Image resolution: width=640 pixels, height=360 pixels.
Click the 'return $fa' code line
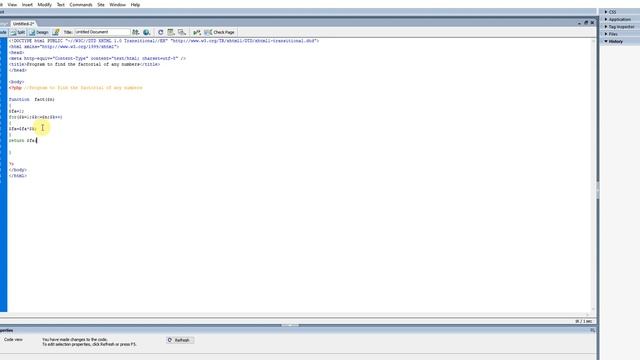(22, 140)
